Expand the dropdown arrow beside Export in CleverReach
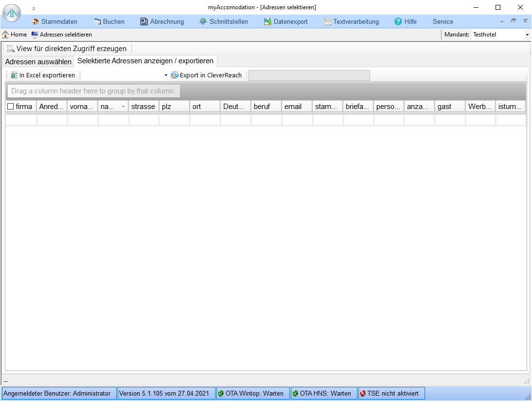532x401 pixels. tap(165, 75)
